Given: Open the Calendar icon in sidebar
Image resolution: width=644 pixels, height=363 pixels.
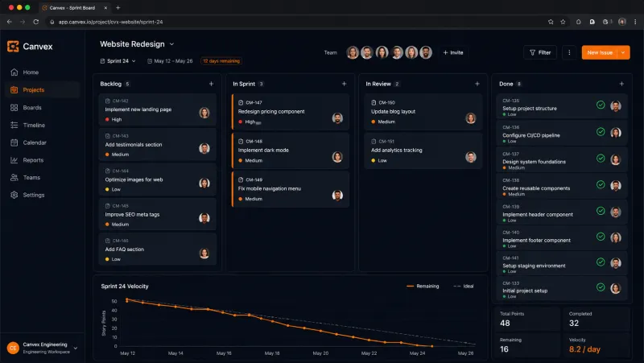Looking at the screenshot, I should [x=14, y=142].
